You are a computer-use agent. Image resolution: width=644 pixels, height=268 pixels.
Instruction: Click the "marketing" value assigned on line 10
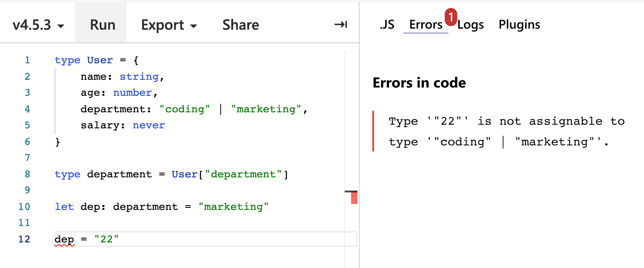pyautogui.click(x=233, y=207)
